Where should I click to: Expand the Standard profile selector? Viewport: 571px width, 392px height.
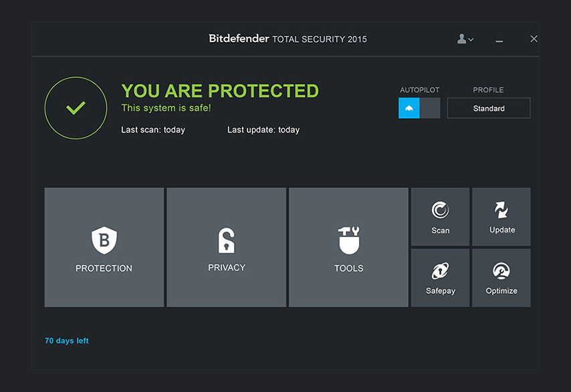[x=488, y=108]
